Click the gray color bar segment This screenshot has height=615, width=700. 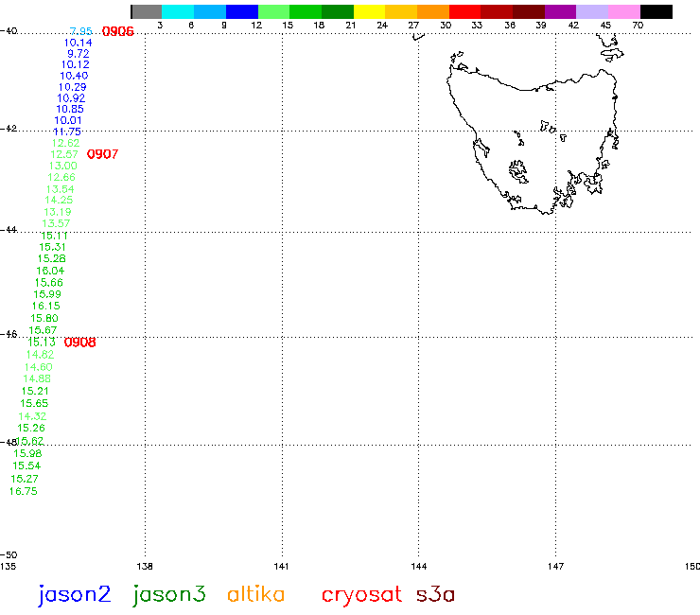pyautogui.click(x=148, y=11)
